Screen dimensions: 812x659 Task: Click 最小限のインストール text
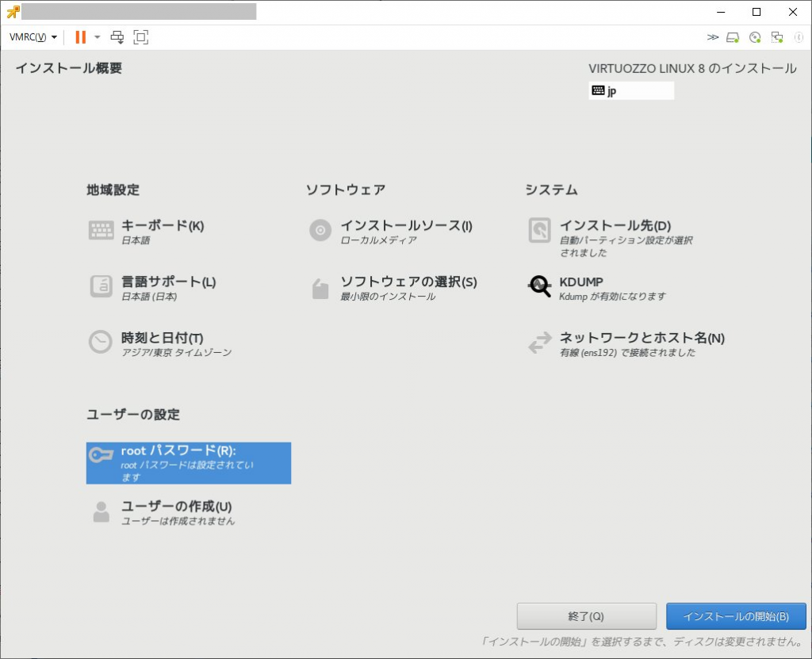388,297
